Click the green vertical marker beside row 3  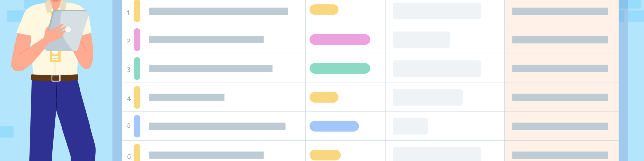click(x=137, y=69)
